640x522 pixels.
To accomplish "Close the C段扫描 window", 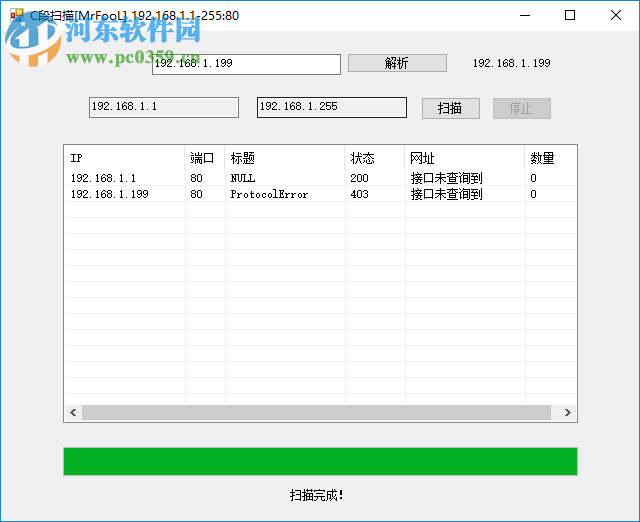I will tap(616, 16).
